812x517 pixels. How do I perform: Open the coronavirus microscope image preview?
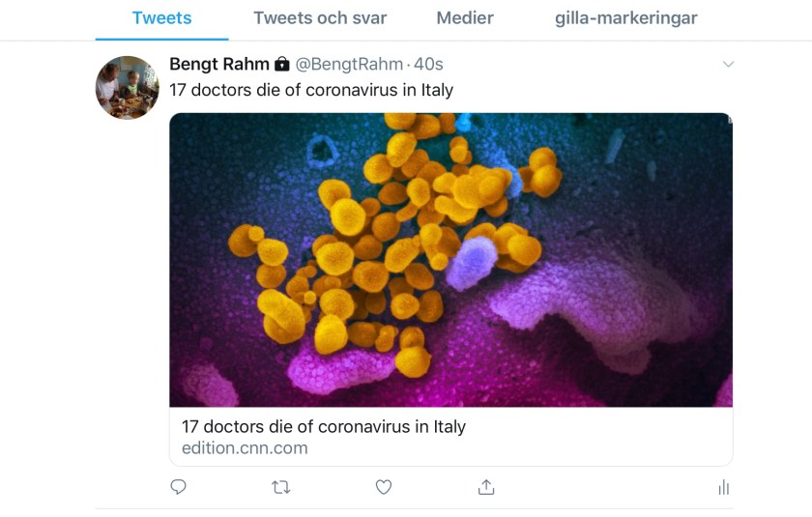pyautogui.click(x=450, y=260)
